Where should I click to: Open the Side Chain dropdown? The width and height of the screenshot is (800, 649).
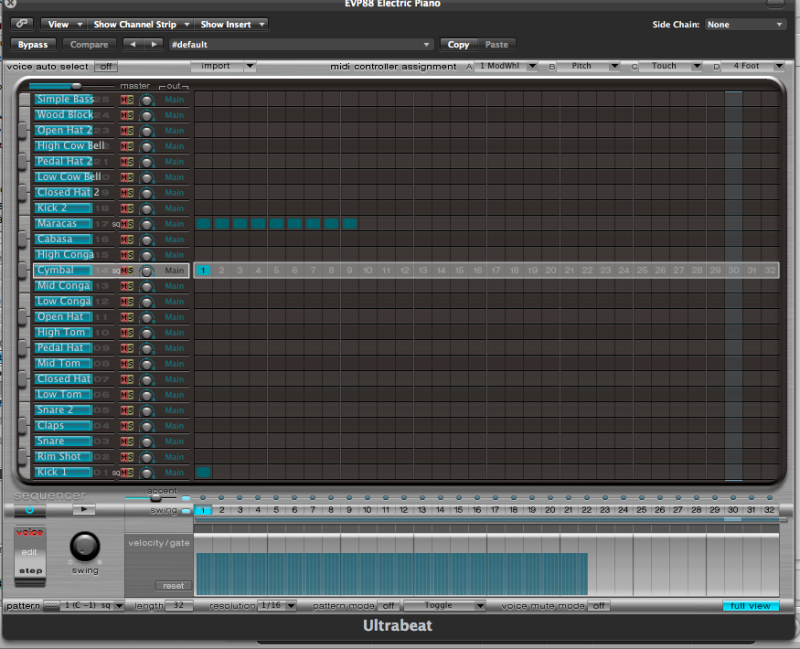(x=744, y=24)
